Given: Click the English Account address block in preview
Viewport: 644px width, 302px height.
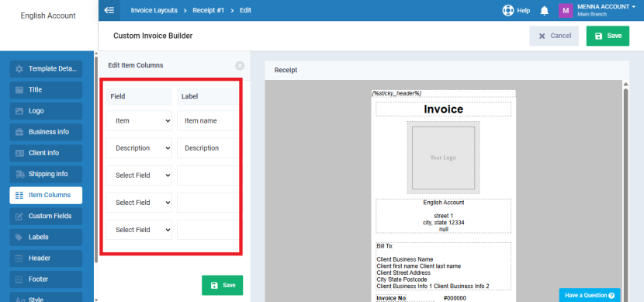Looking at the screenshot, I should point(443,216).
